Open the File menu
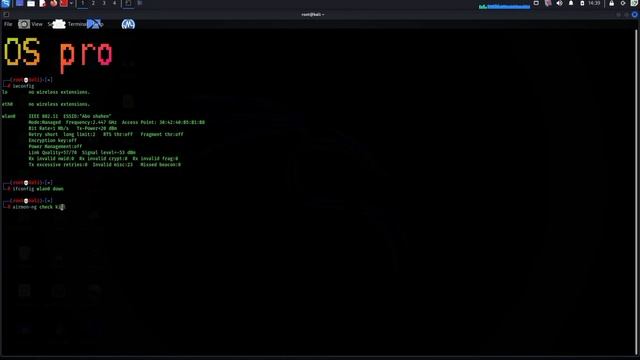640x360 pixels. pos(8,24)
